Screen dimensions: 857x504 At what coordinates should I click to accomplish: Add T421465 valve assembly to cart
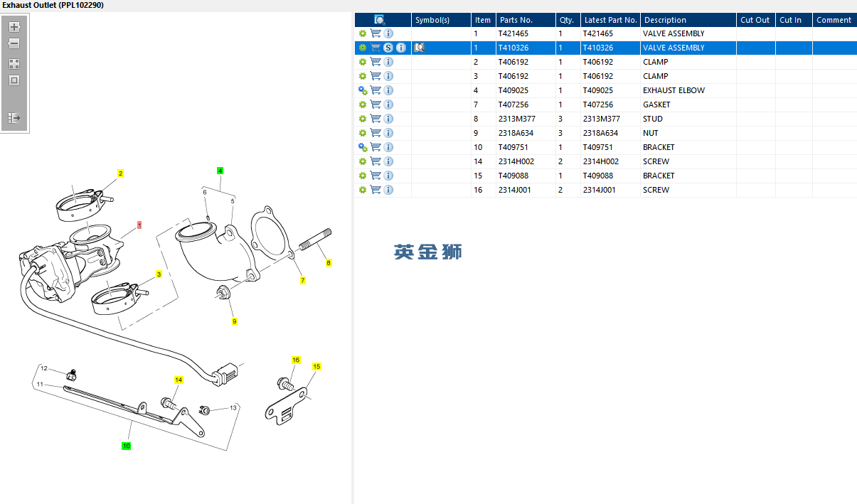(376, 33)
